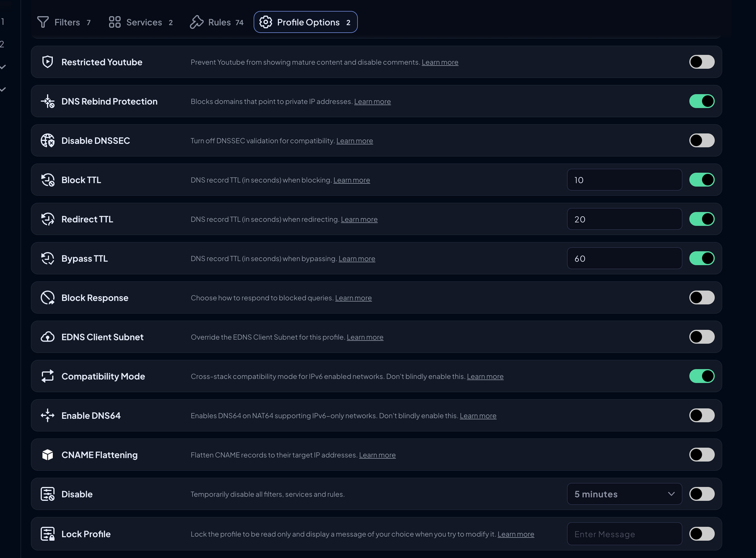
Task: Click the Compatibility Mode arrows icon
Action: point(48,376)
